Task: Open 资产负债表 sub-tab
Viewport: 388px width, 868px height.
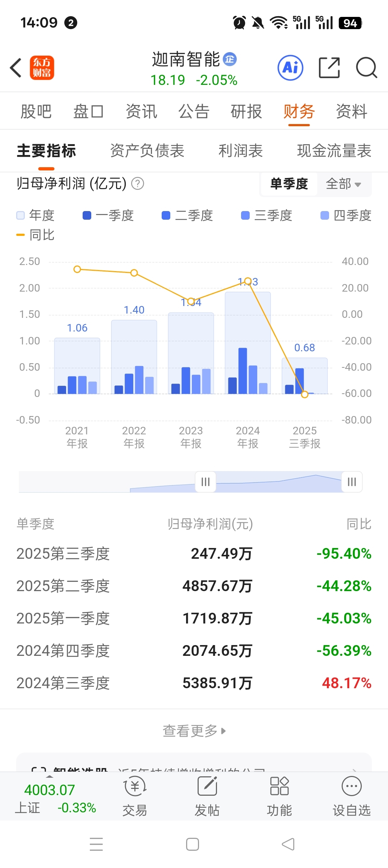Action: (147, 151)
